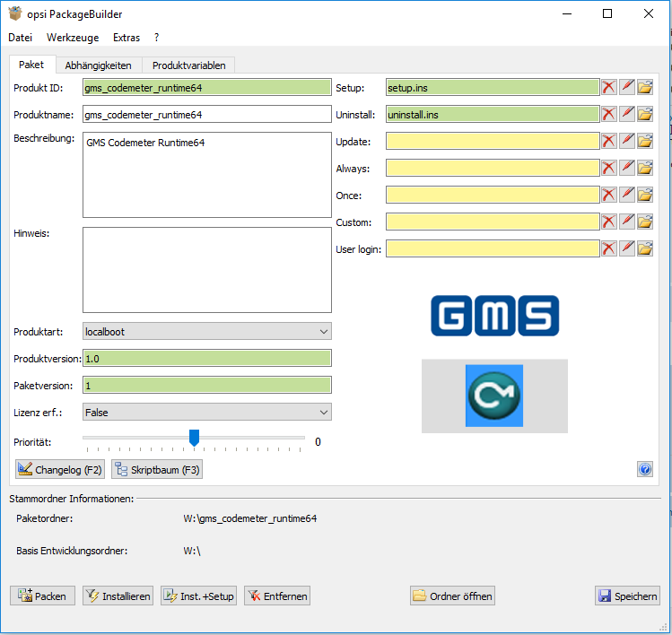The height and width of the screenshot is (635, 672).
Task: Click the Once script input field
Action: tap(493, 196)
